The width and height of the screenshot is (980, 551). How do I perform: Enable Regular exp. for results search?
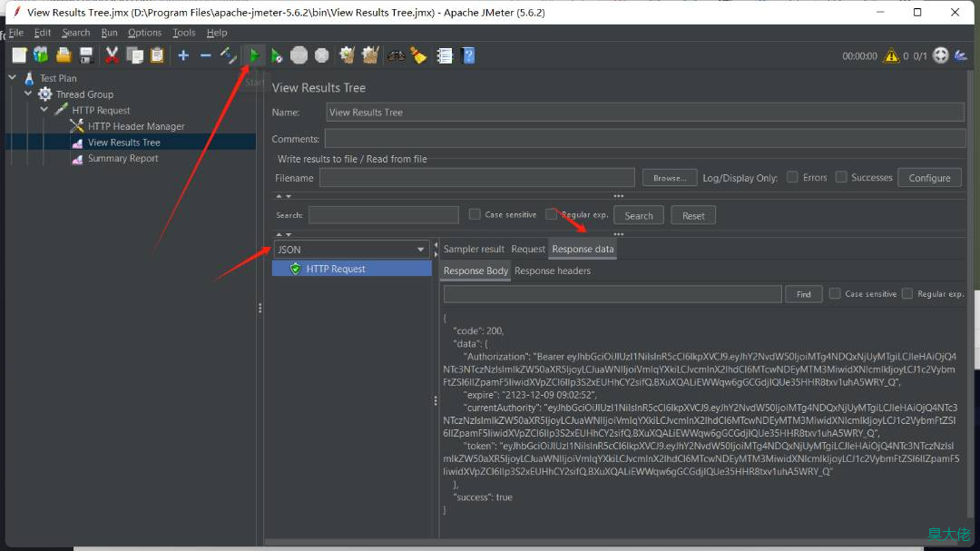[x=551, y=214]
